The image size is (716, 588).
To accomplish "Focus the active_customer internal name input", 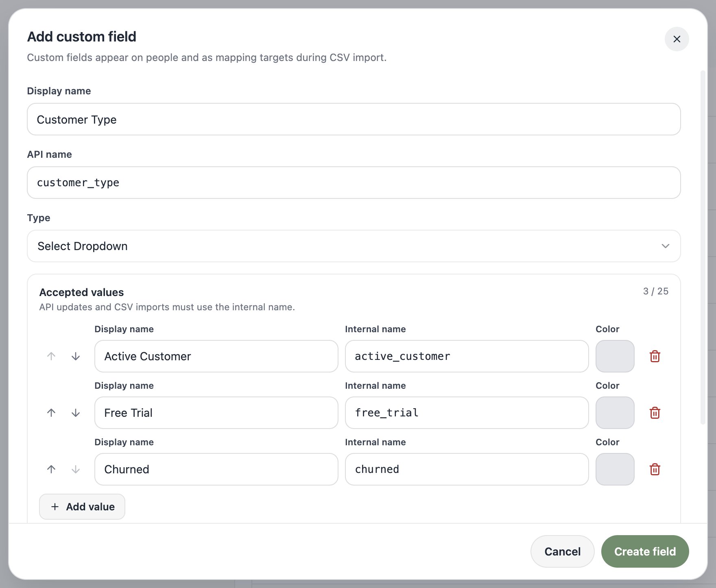I will tap(467, 356).
